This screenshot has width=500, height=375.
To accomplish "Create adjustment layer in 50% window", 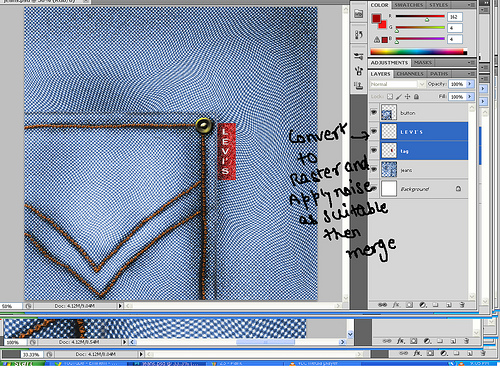I will tap(423, 305).
